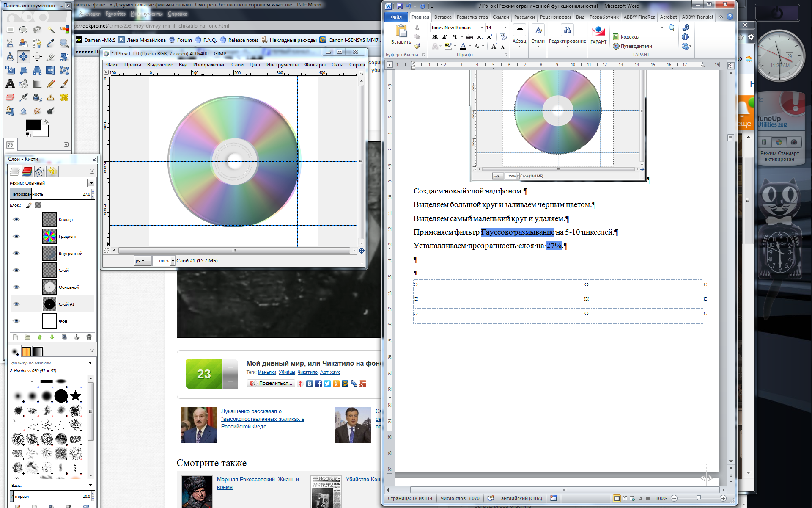The image size is (812, 508).
Task: Click the black foreground color swatch
Action: coord(33,125)
